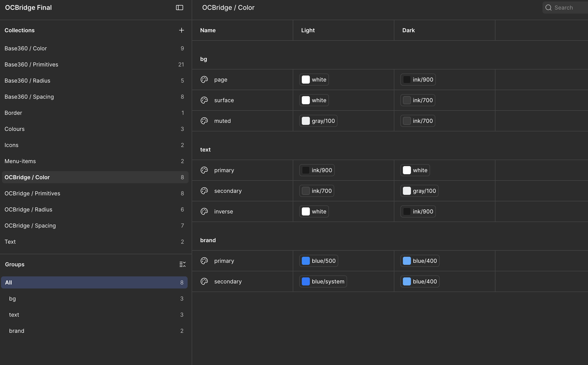Filter by the brand group in Groups
This screenshot has height=365, width=588.
(94, 331)
